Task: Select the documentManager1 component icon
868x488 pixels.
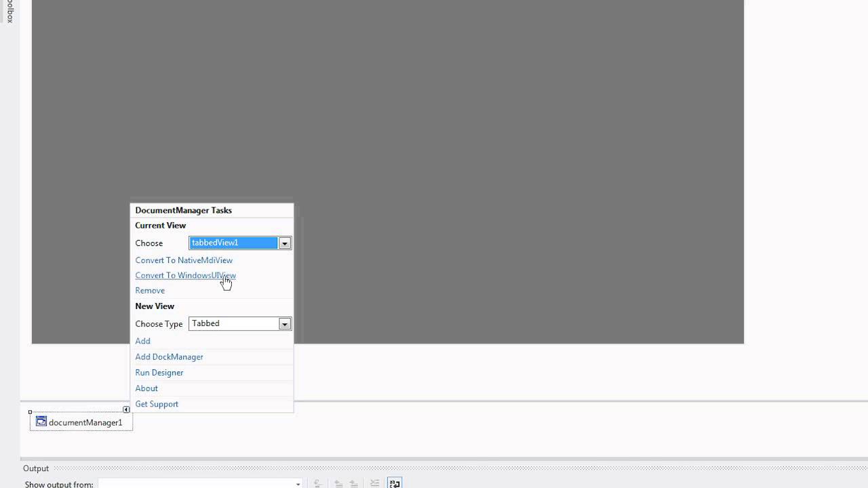Action: coord(41,422)
